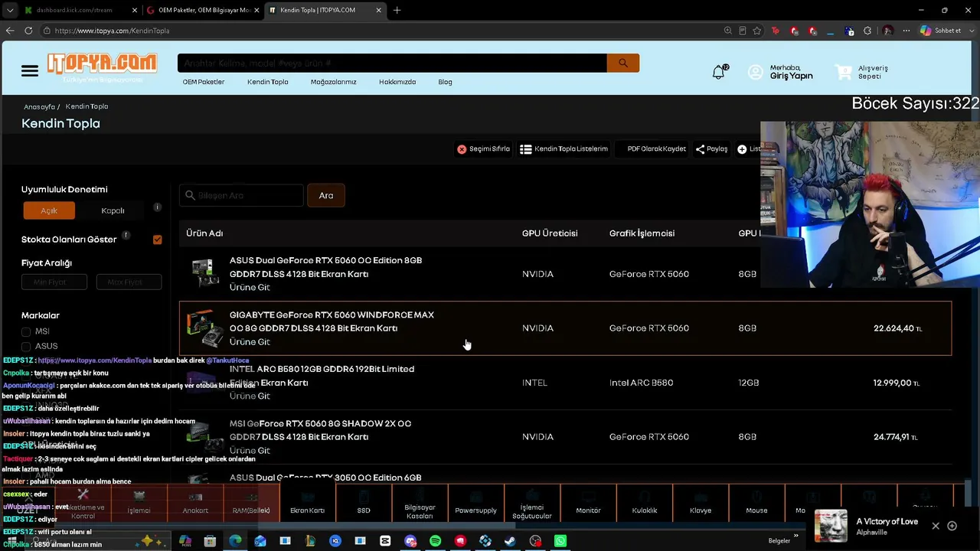Click the main site search box
This screenshot has width=980, height=551.
pyautogui.click(x=392, y=64)
